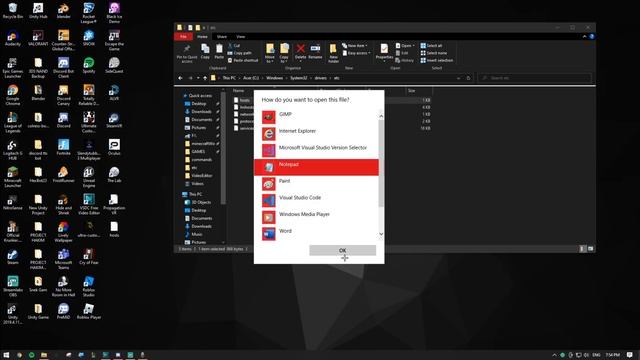Choose Windows Media Player in the list
The height and width of the screenshot is (360, 640).
pyautogui.click(x=316, y=217)
